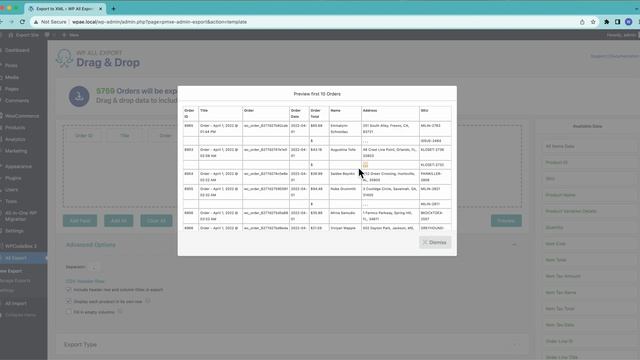640x360 pixels.
Task: Dismiss the Preview first 10 Orders dialog
Action: click(435, 242)
